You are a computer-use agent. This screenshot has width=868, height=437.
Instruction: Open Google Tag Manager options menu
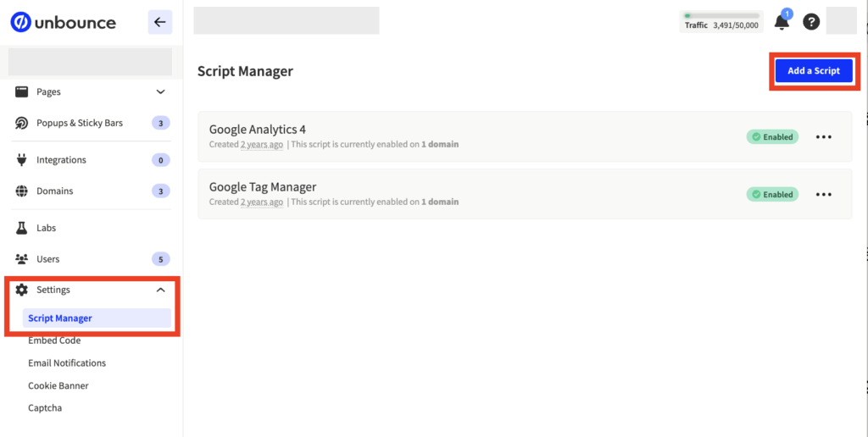(823, 194)
